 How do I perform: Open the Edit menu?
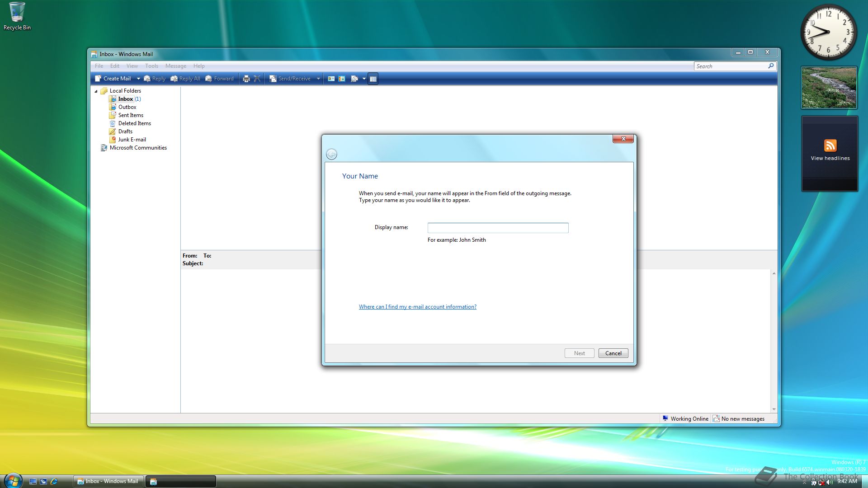point(115,66)
